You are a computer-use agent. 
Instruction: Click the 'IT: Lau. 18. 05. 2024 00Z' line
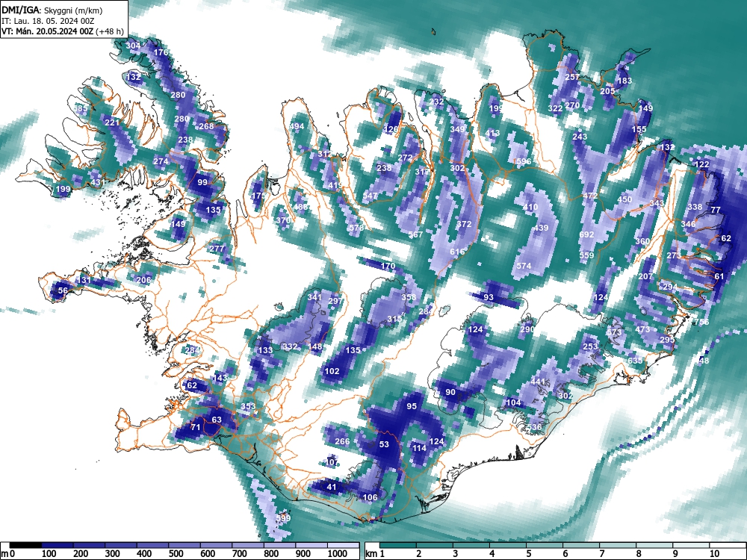[47, 21]
